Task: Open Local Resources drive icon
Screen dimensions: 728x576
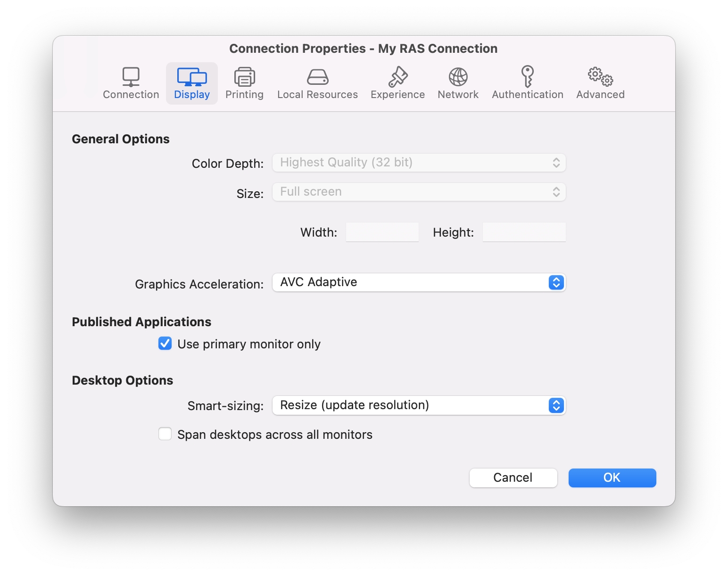Action: point(317,77)
